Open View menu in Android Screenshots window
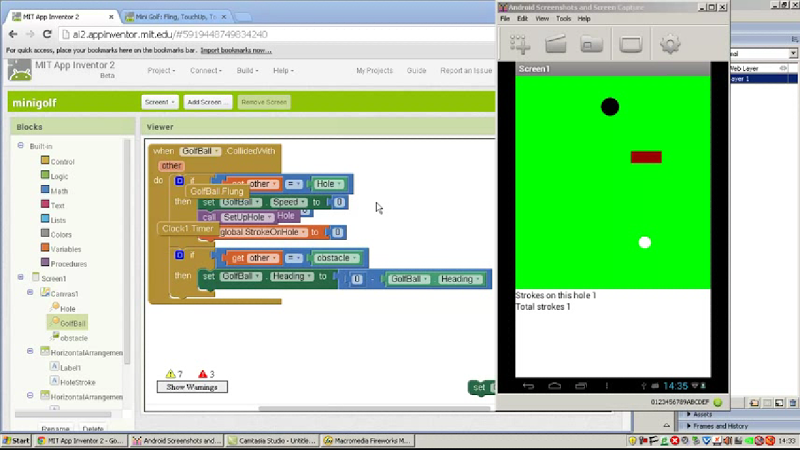Image resolution: width=800 pixels, height=450 pixels. (x=542, y=18)
